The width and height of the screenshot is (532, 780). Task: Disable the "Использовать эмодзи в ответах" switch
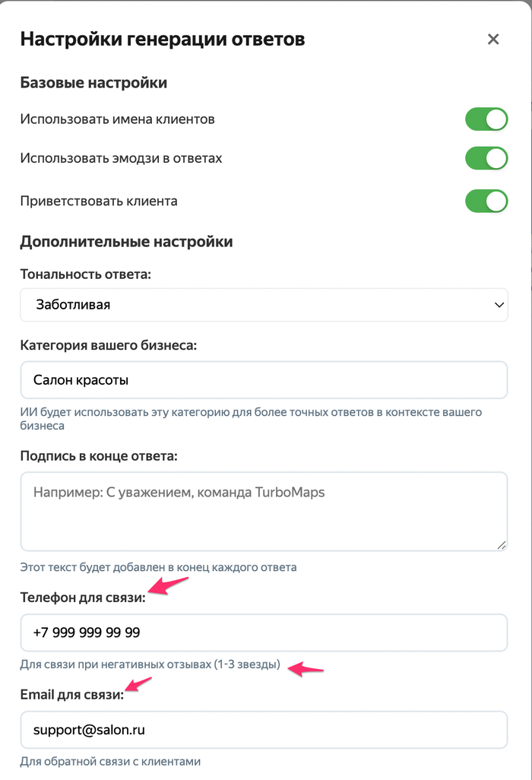coord(486,158)
